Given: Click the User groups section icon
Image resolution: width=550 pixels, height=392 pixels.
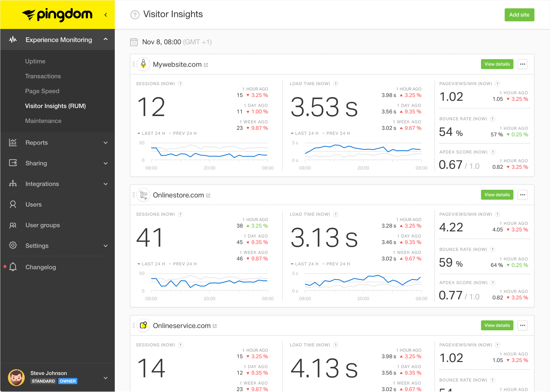Looking at the screenshot, I should click(x=13, y=225).
